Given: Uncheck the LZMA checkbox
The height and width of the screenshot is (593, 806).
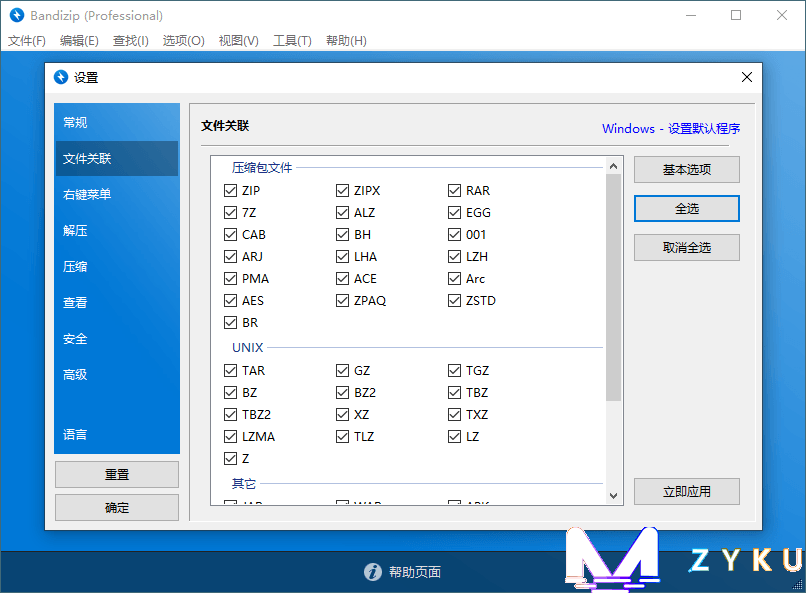Looking at the screenshot, I should 230,437.
